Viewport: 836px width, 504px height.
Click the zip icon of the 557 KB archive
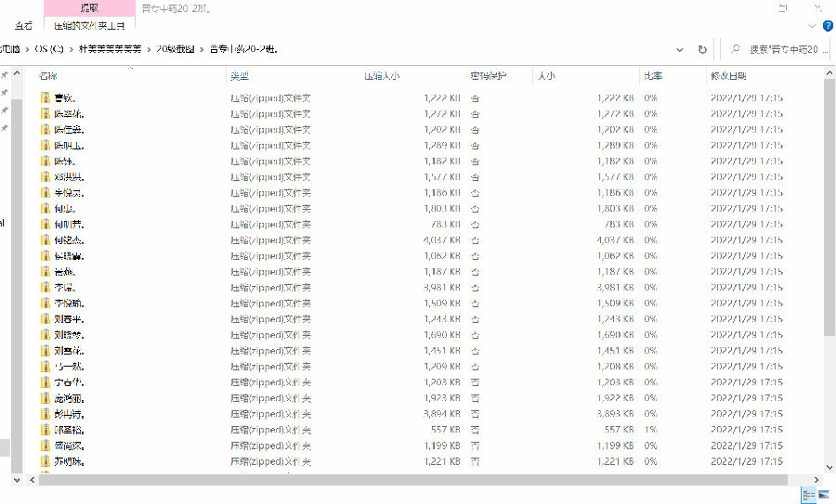[x=45, y=430]
